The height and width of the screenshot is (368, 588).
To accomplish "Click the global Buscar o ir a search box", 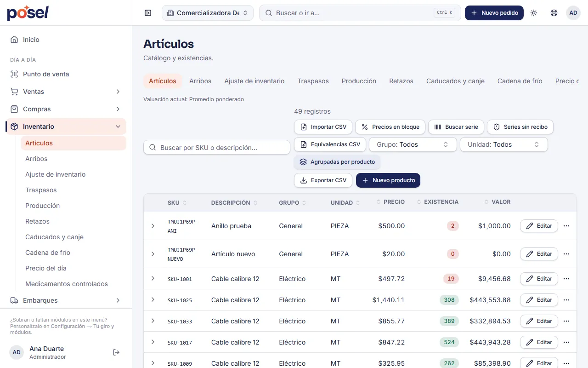I will 360,13.
